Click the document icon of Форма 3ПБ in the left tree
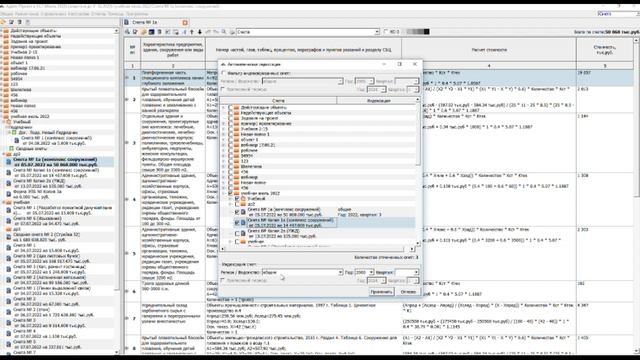The width and height of the screenshot is (640, 360). click(x=9, y=194)
